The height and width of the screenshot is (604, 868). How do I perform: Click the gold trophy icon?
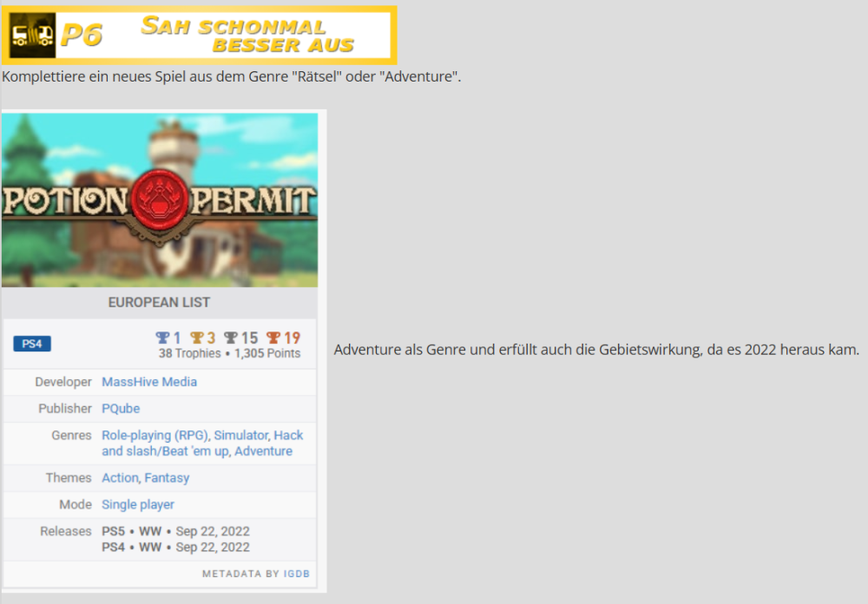(197, 338)
